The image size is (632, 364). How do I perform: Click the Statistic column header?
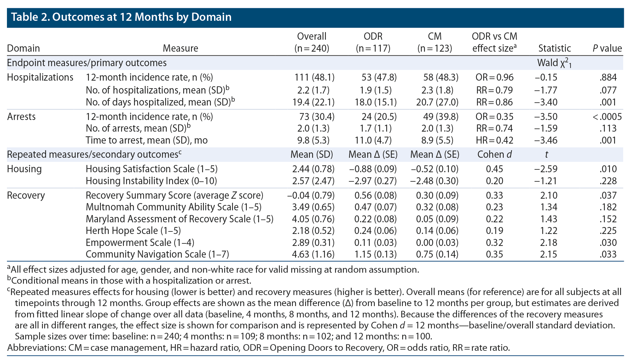554,48
